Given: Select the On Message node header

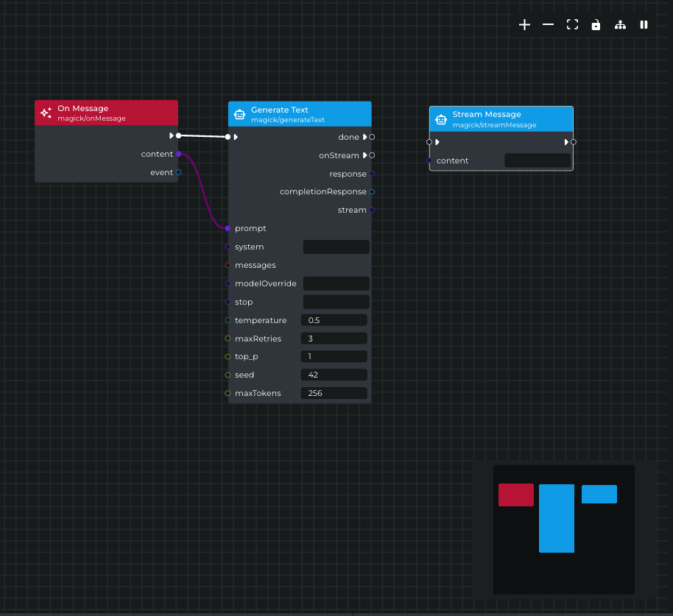Looking at the screenshot, I should pos(107,113).
